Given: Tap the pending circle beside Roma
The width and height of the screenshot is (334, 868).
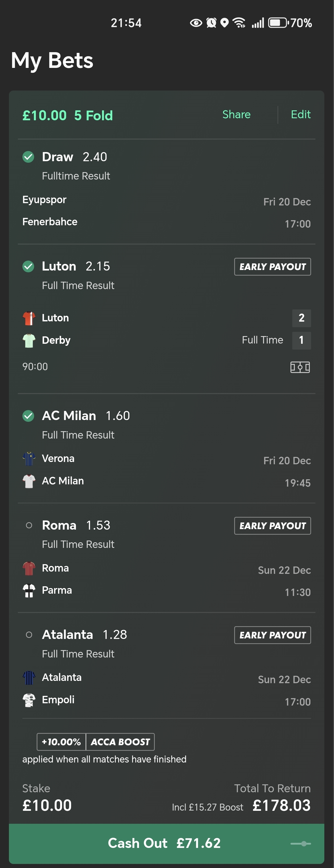Looking at the screenshot, I should (29, 525).
